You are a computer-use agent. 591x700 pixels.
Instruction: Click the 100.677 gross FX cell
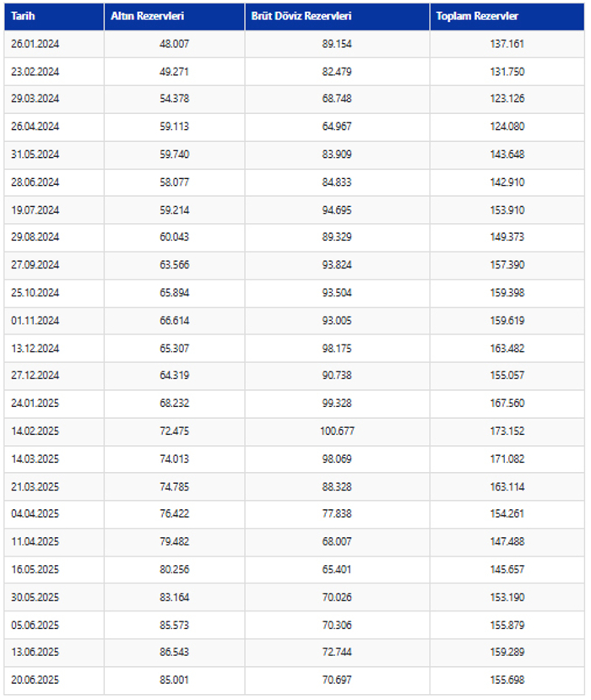[337, 431]
